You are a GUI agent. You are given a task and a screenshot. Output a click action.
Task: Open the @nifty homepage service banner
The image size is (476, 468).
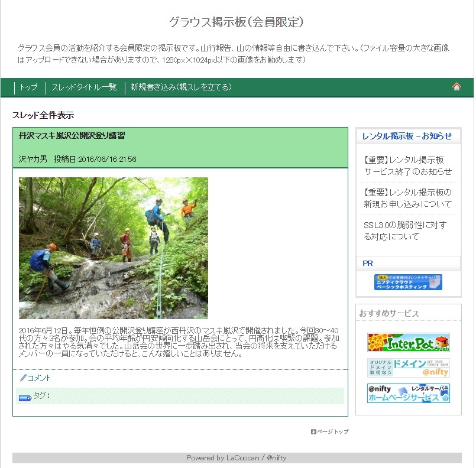[409, 393]
